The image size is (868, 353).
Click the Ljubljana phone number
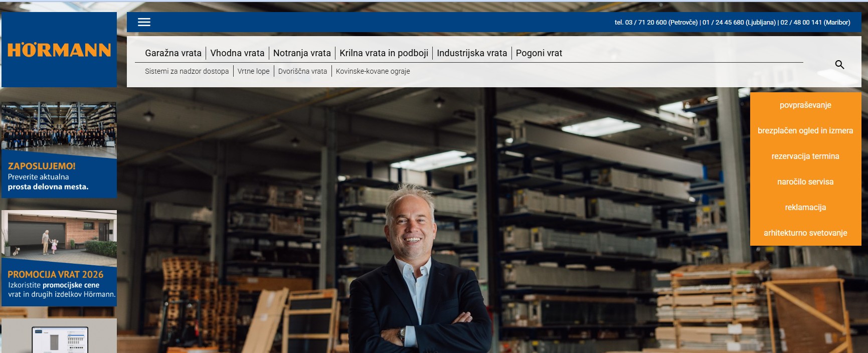[739, 23]
